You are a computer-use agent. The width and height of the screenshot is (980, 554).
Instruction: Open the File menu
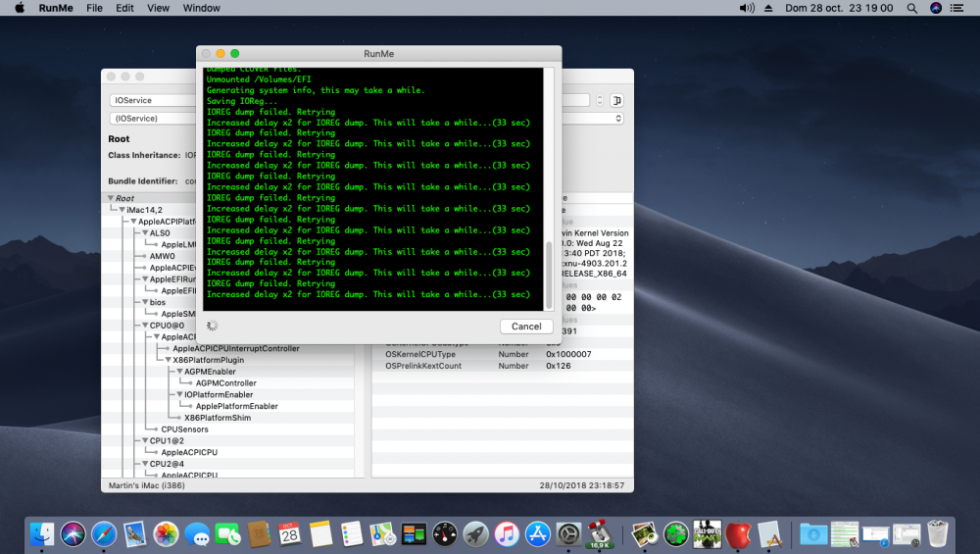tap(94, 8)
